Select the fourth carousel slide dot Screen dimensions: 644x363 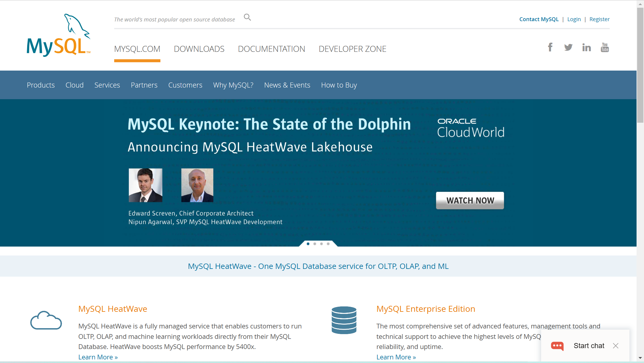click(x=328, y=244)
